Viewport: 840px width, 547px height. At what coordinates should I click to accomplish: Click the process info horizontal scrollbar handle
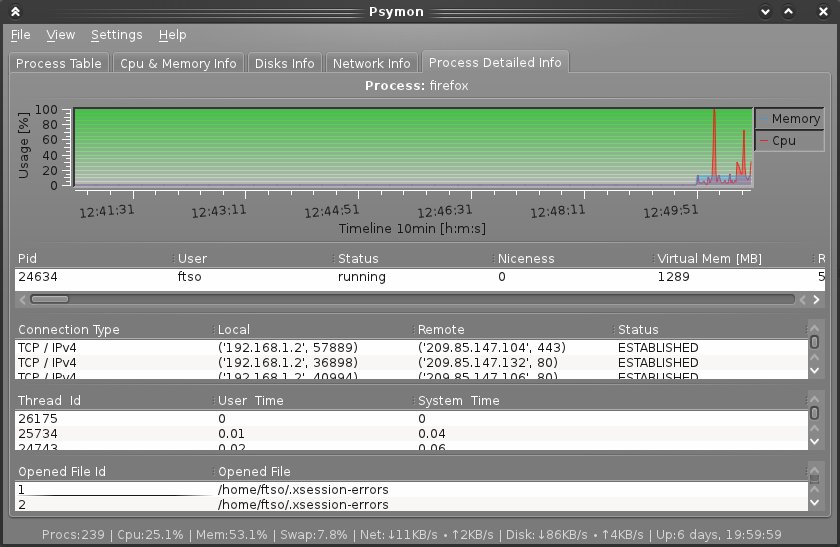(49, 299)
